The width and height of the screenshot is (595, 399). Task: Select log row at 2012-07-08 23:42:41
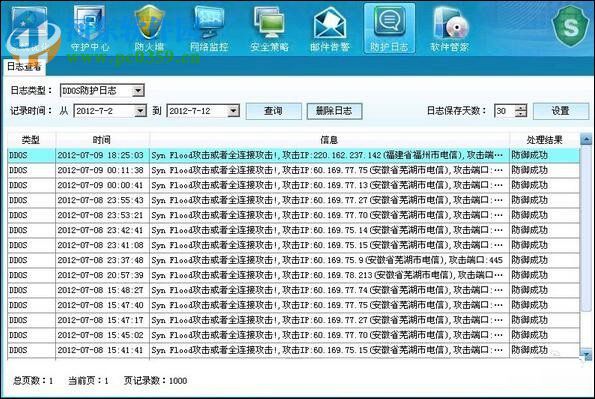pyautogui.click(x=293, y=230)
